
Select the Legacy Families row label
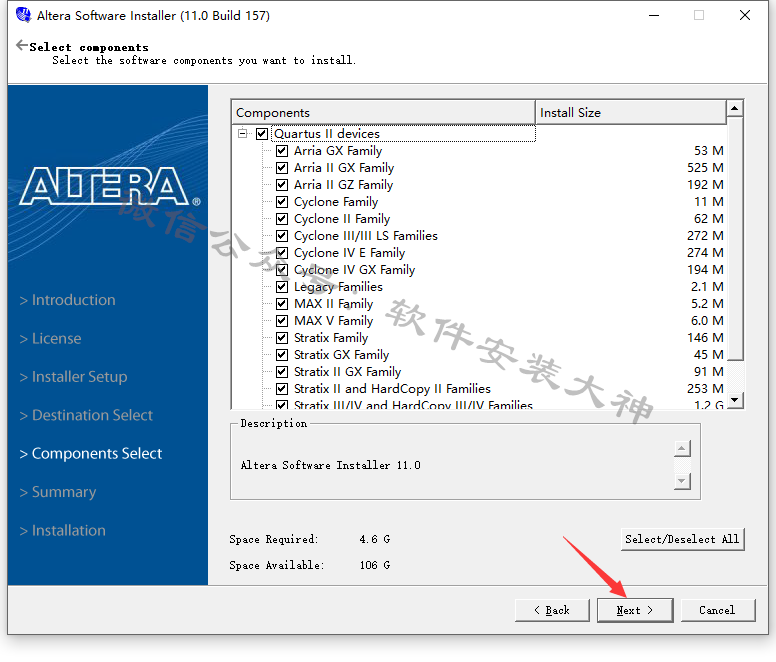[339, 286]
